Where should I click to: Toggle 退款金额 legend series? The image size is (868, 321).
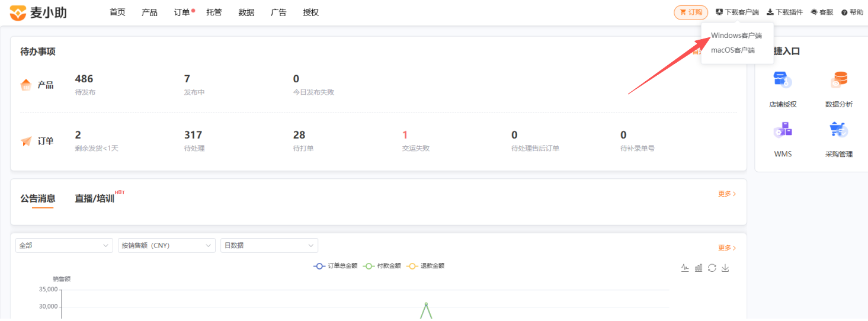[425, 266]
